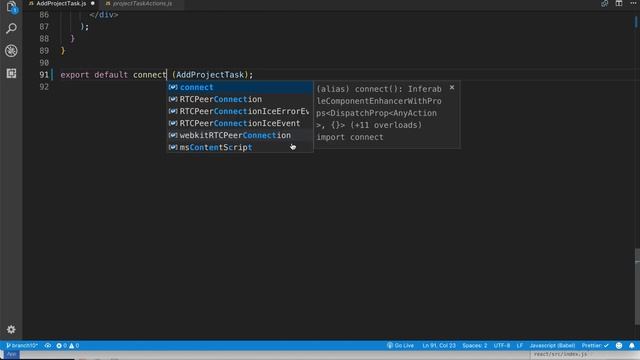Click the AddProjectTask text in line 91

(x=210, y=75)
